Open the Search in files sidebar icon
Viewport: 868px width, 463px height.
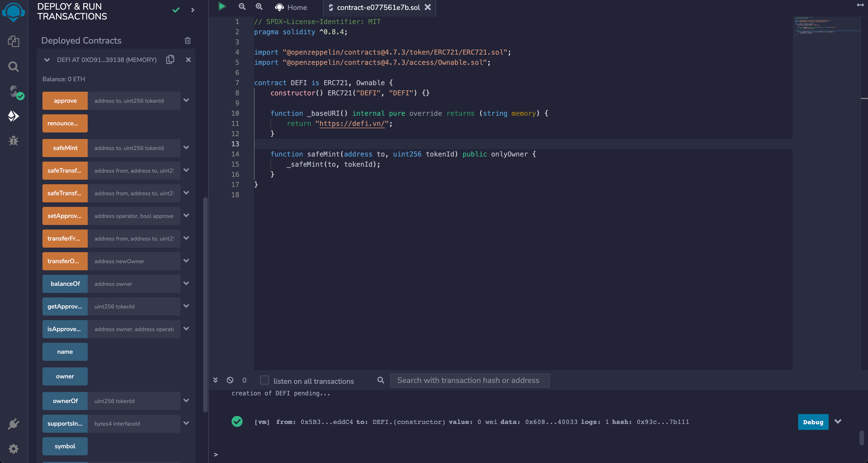(x=14, y=67)
